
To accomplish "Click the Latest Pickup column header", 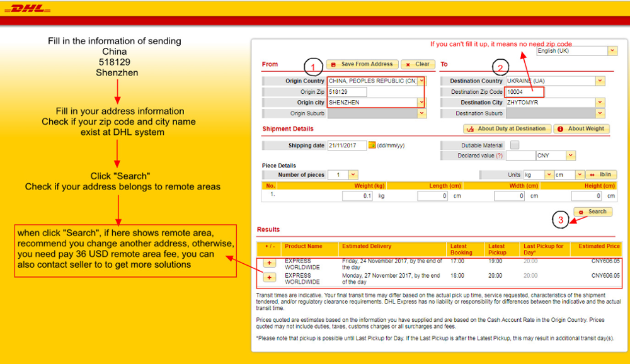I will (498, 249).
